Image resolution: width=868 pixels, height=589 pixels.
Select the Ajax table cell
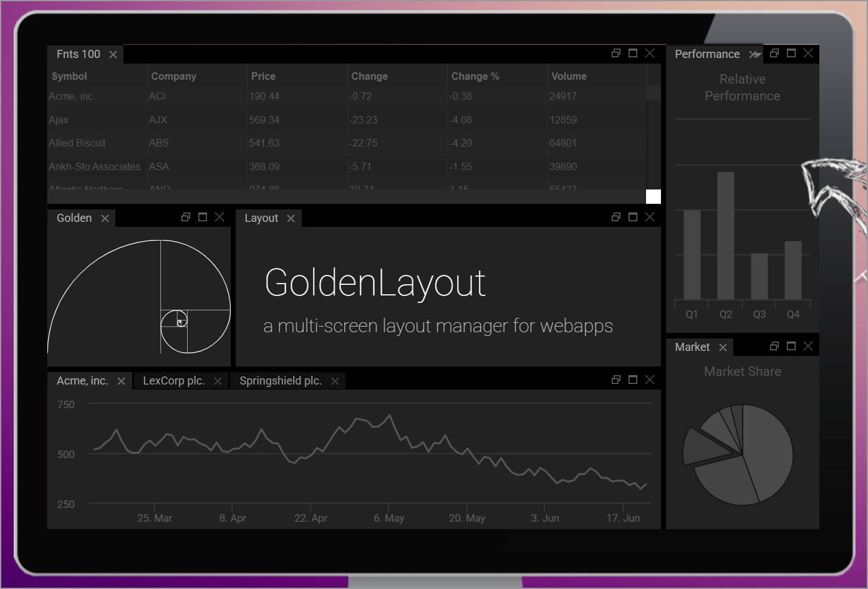(97, 120)
